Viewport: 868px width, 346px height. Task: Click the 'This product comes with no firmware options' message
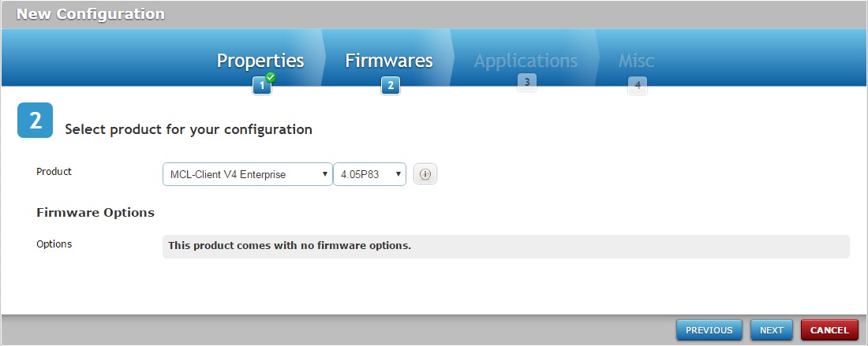click(290, 245)
